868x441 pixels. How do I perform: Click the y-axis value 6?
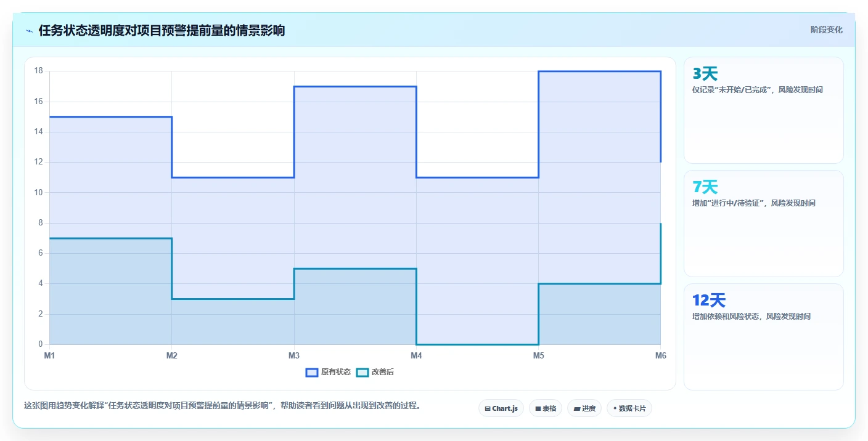click(x=41, y=253)
